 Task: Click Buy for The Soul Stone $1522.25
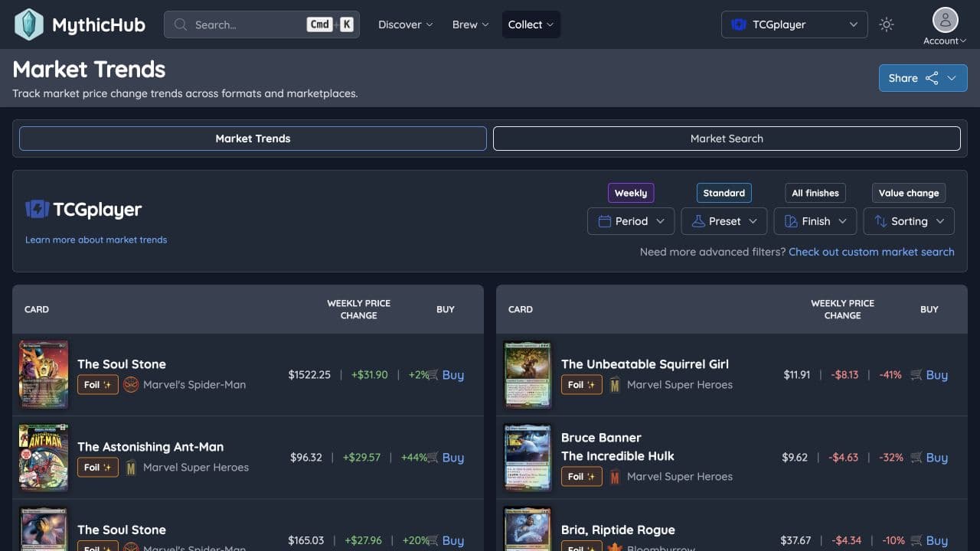(x=446, y=375)
